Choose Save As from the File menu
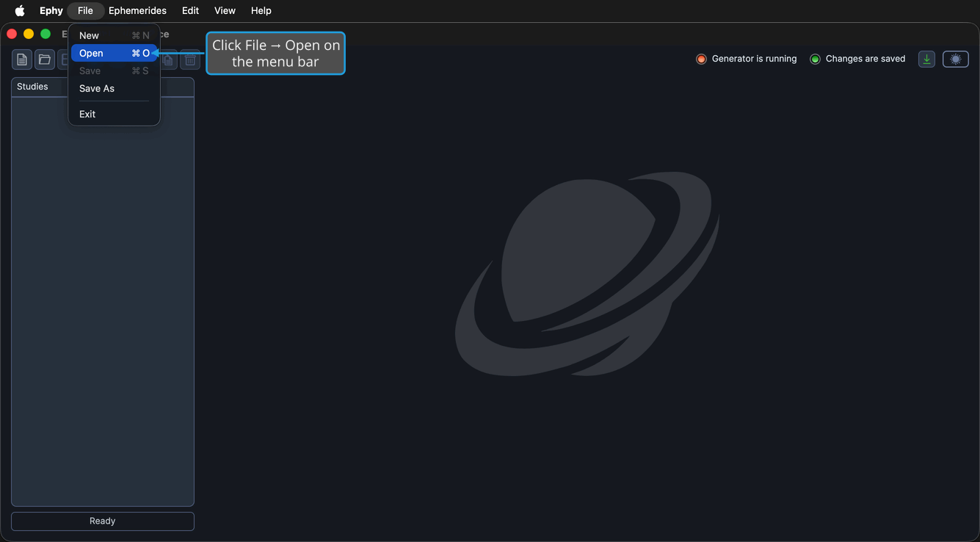980x542 pixels. (114, 88)
